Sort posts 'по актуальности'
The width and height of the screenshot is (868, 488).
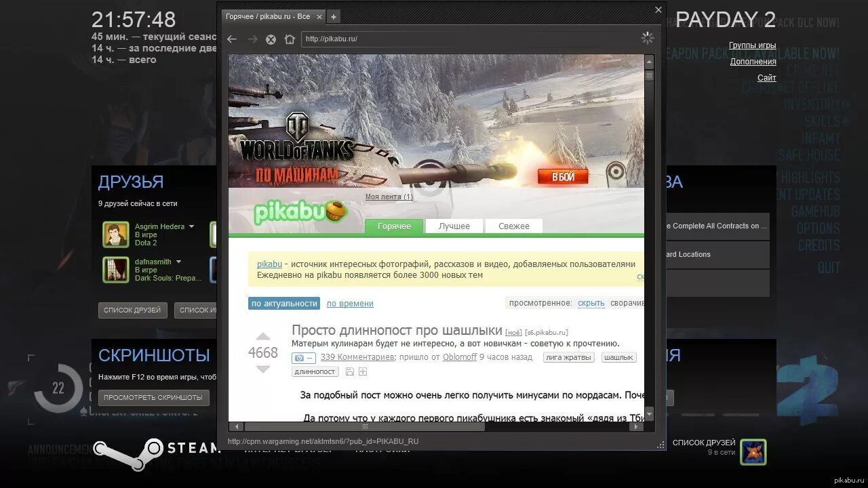click(284, 303)
